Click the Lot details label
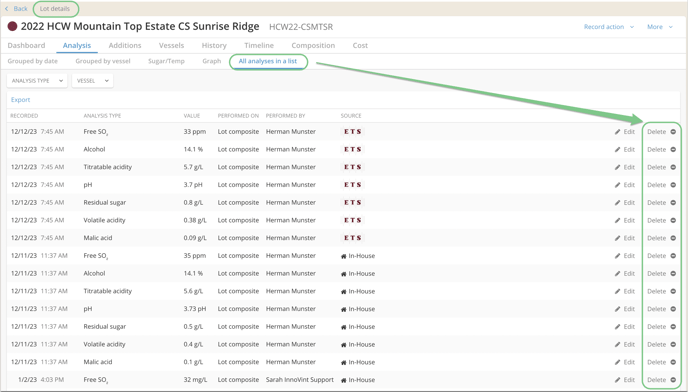 coord(55,8)
